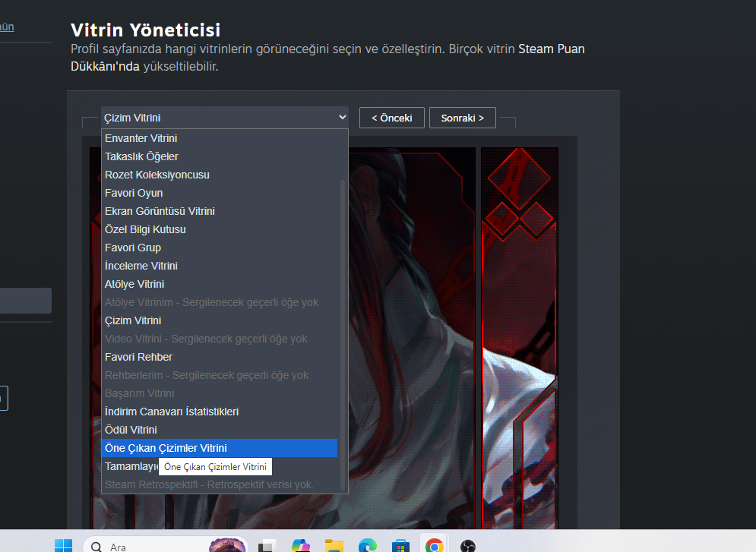Switch to Google Chrome in taskbar
The height and width of the screenshot is (552, 756).
[x=435, y=546]
